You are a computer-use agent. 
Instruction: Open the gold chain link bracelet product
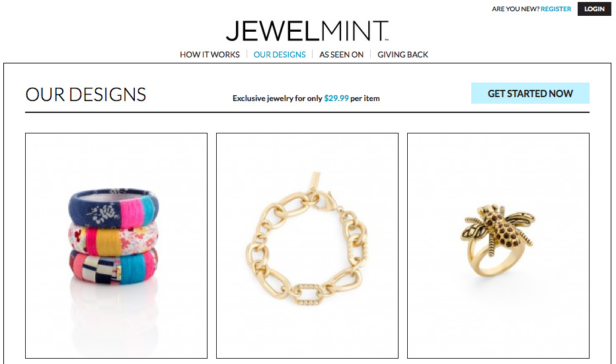click(307, 245)
